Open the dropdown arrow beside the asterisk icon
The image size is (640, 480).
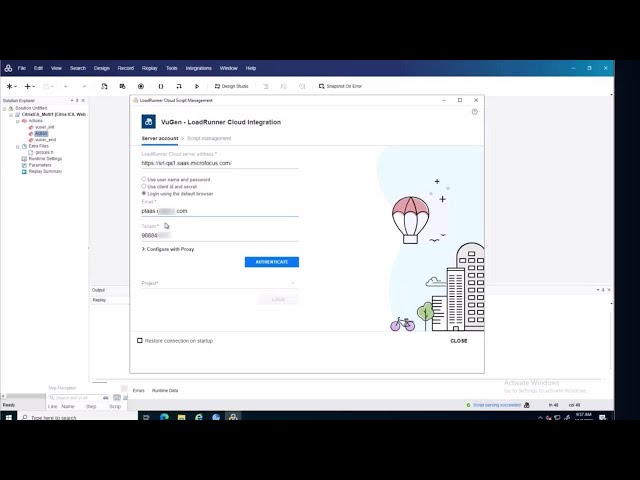pyautogui.click(x=16, y=87)
